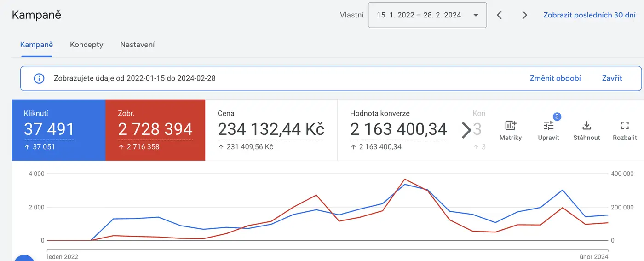Screen dimensions: 644x261
Task: Select the Cena metric card
Action: point(271,130)
